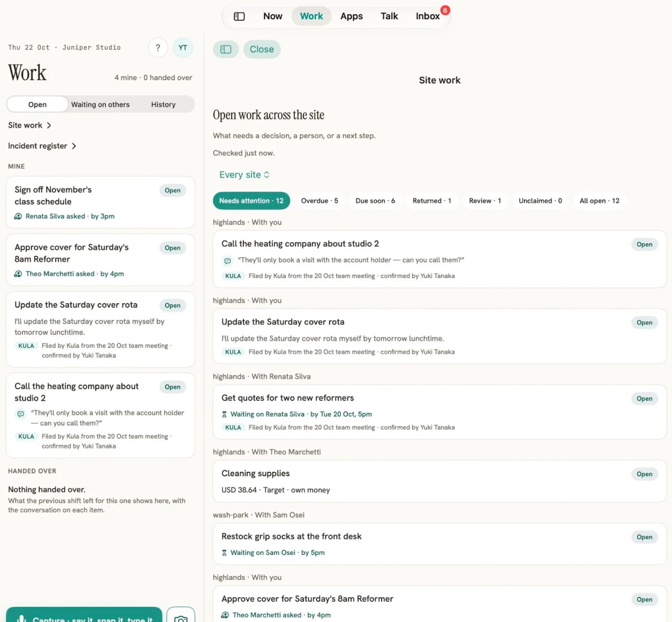The height and width of the screenshot is (622, 672).
Task: Click the Open status on the Cleaning supplies row
Action: pyautogui.click(x=644, y=474)
